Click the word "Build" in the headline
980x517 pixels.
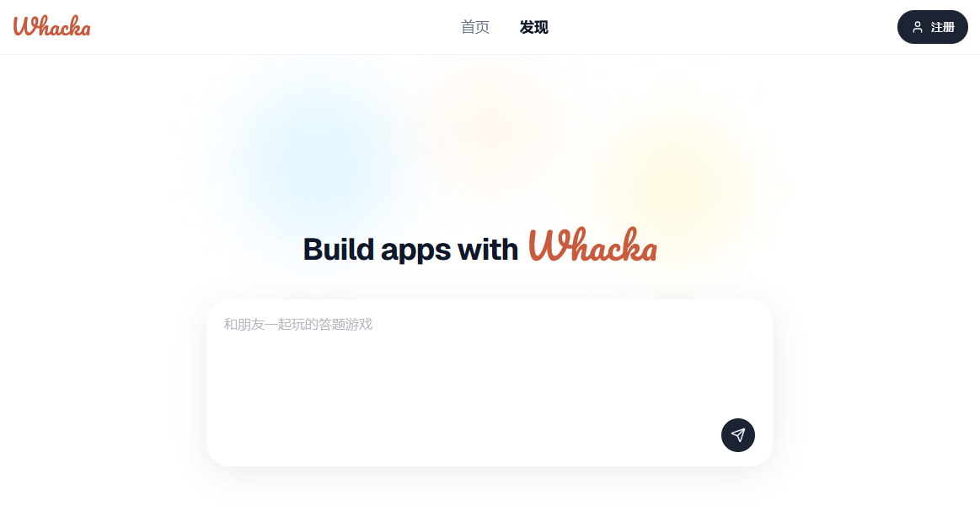339,249
